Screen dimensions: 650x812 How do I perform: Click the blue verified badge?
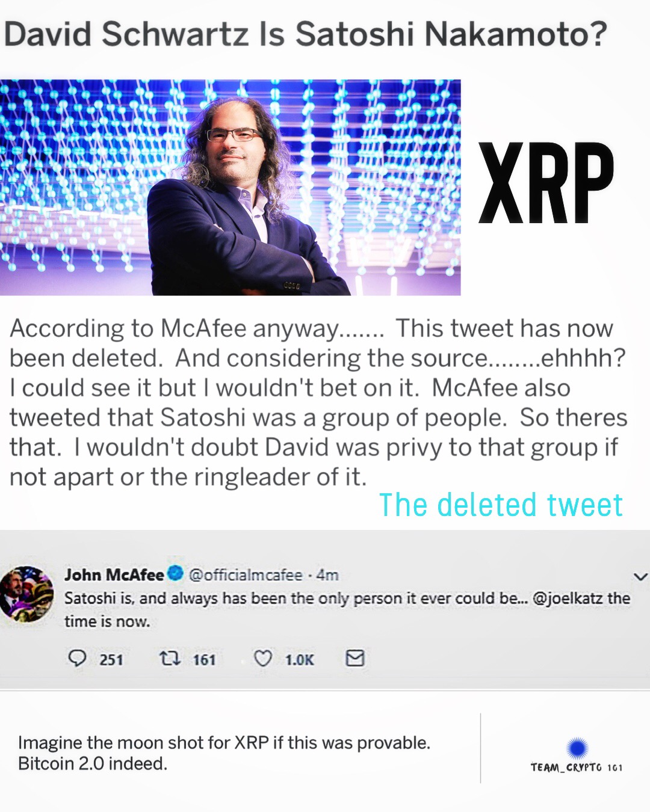[175, 573]
